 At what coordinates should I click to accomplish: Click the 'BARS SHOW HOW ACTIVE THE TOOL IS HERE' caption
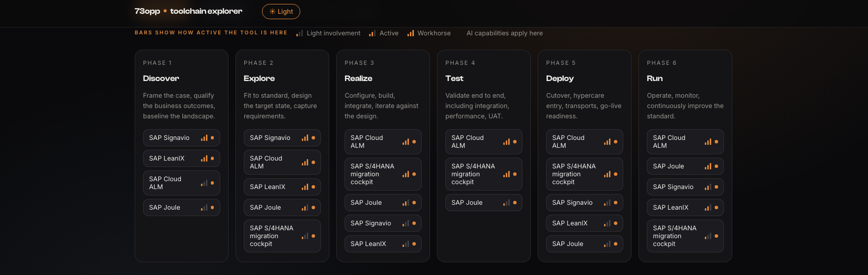[211, 32]
